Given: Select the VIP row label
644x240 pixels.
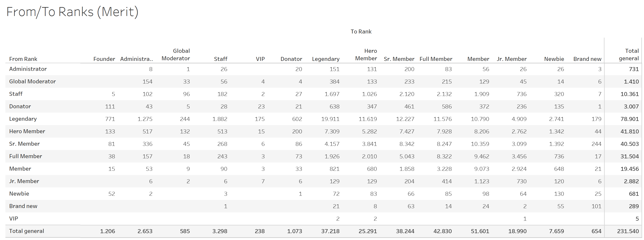Looking at the screenshot, I should point(14,219).
